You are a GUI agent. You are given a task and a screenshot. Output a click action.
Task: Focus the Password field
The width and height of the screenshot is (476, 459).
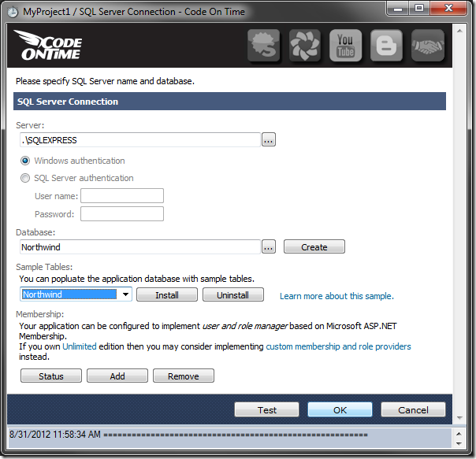122,214
